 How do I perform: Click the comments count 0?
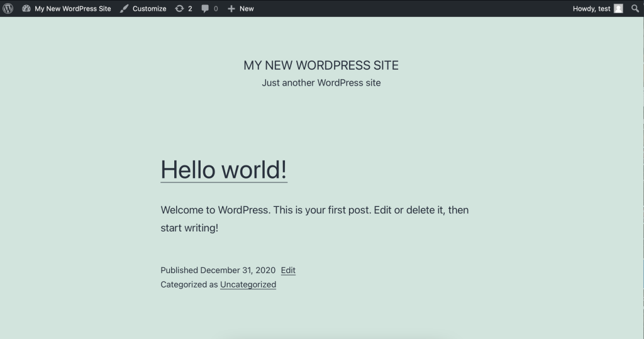[216, 9]
